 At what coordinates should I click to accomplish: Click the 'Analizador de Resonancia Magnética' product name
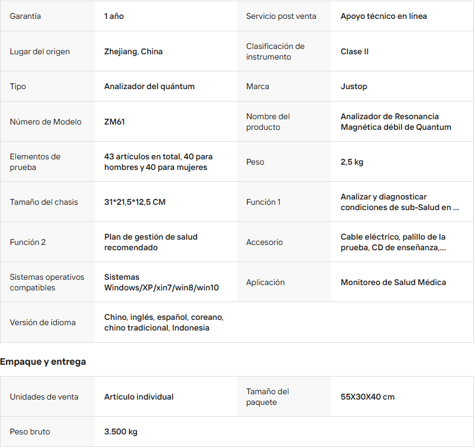point(396,122)
